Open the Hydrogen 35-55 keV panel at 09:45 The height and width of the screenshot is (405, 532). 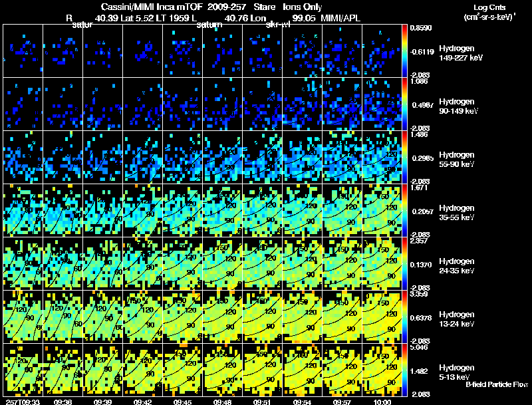tap(182, 211)
